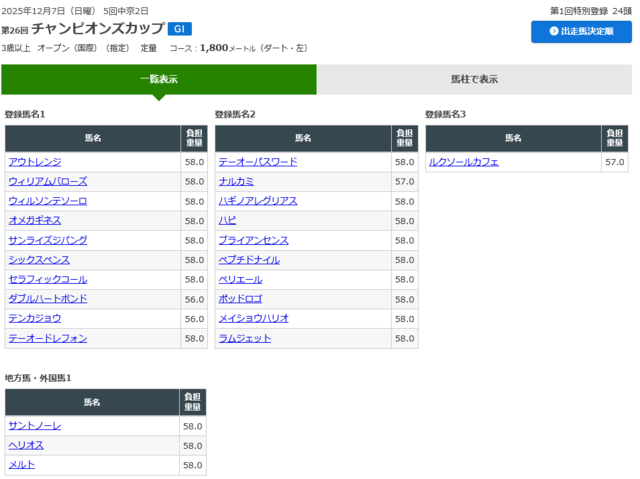Open the 出走馬決定順 button
The width and height of the screenshot is (640, 479).
581,32
